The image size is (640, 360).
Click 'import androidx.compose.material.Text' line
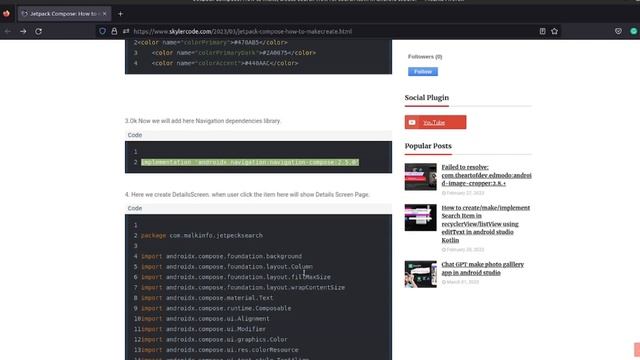[207, 298]
